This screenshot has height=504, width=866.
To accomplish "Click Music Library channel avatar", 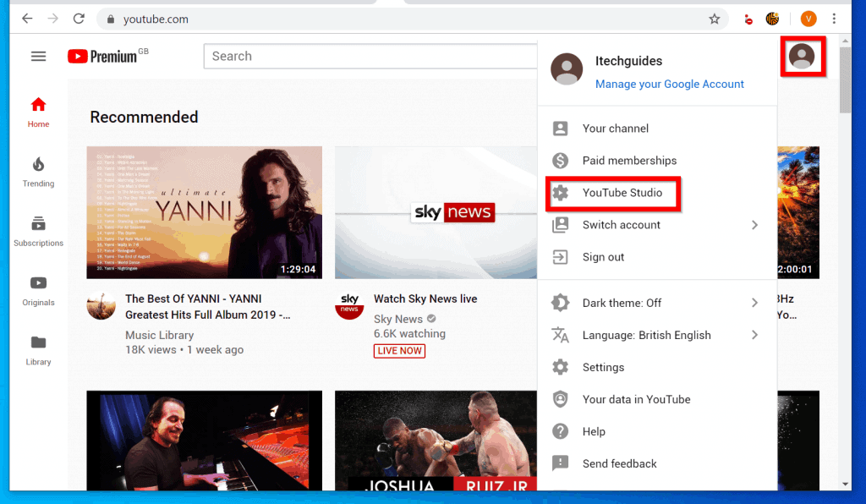I will coord(101,306).
